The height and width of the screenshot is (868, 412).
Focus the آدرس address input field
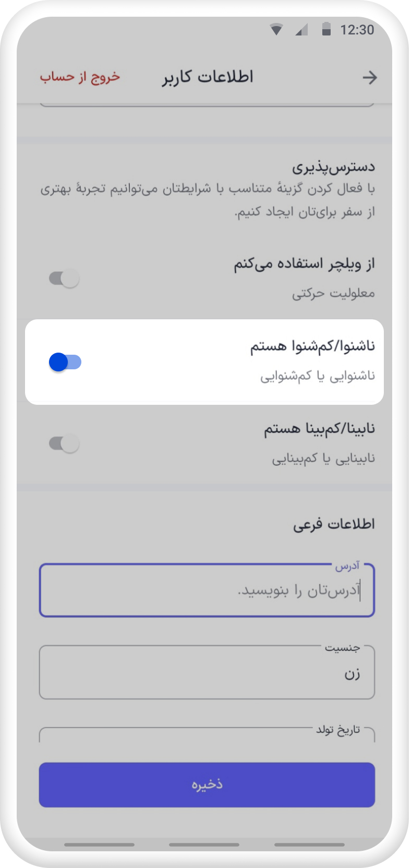(207, 590)
